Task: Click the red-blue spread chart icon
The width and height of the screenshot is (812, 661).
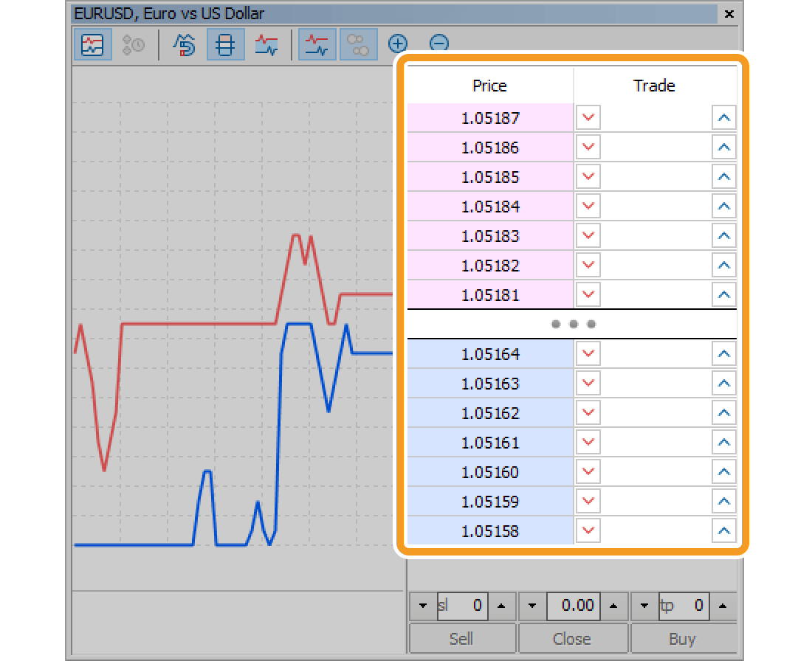Action: (x=266, y=45)
